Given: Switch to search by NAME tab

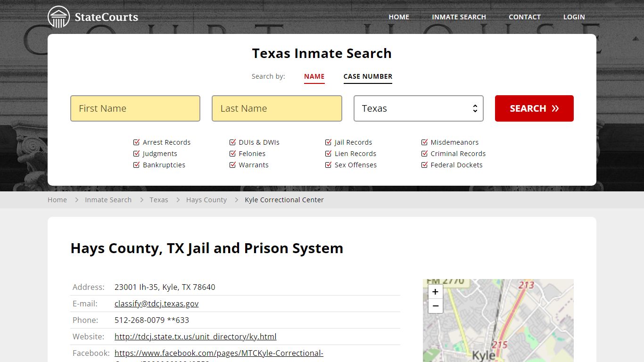Looking at the screenshot, I should [x=314, y=76].
